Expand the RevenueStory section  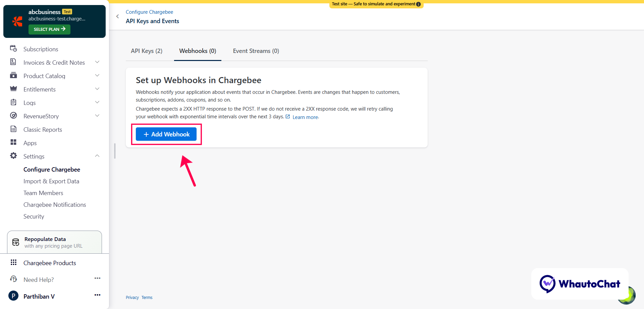(x=97, y=116)
